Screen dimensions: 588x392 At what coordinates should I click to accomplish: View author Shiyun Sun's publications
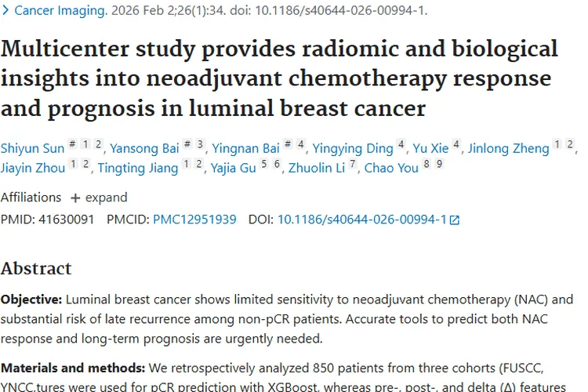pyautogui.click(x=31, y=148)
